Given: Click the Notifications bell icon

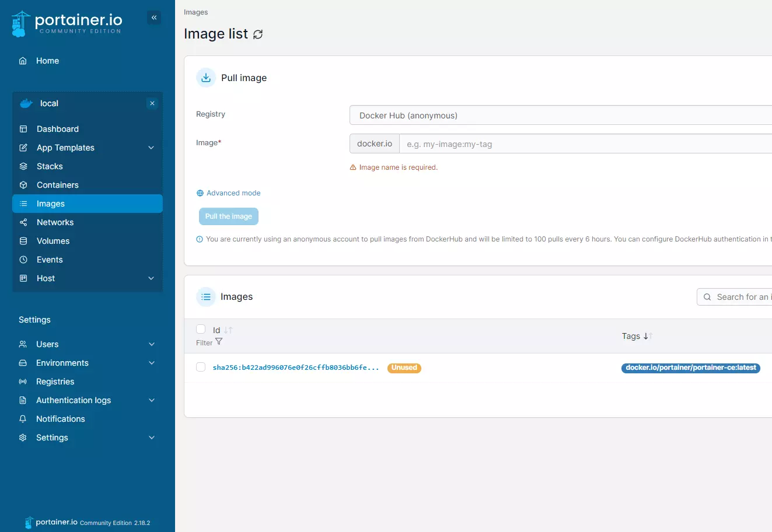Looking at the screenshot, I should pos(23,419).
